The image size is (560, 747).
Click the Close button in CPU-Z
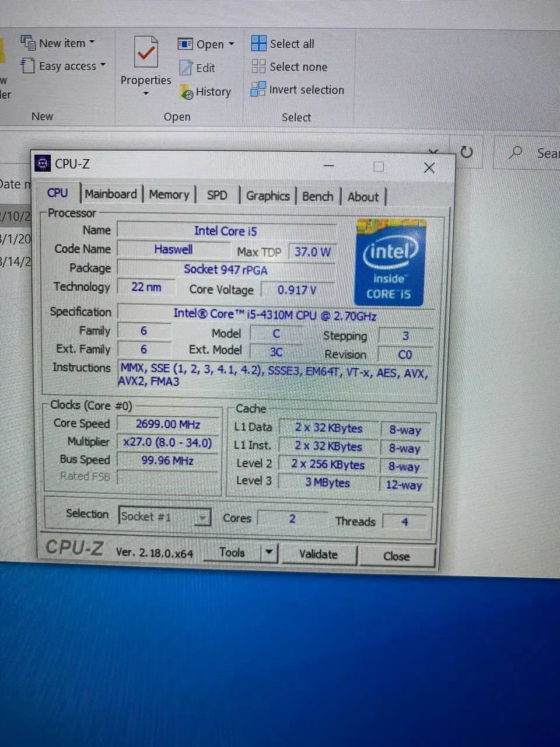pos(397,556)
